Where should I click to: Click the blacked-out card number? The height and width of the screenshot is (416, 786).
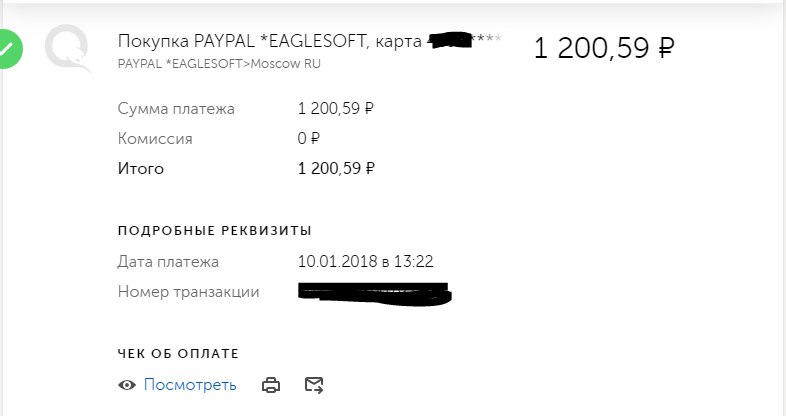click(451, 41)
